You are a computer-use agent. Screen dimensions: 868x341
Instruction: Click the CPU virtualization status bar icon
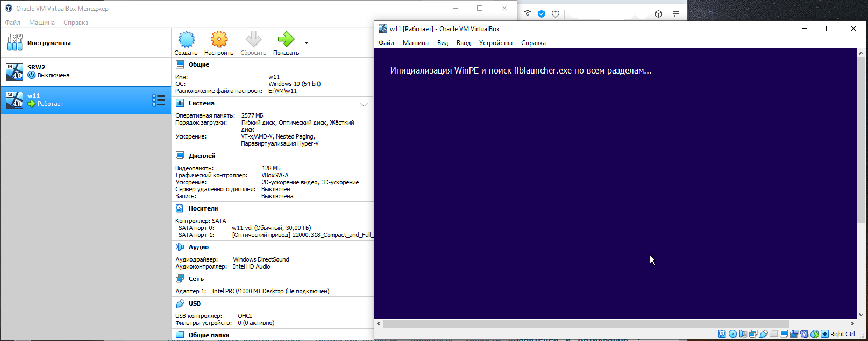tap(804, 334)
